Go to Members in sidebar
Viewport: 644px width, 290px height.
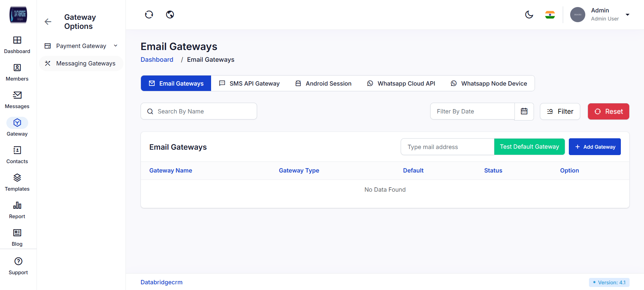pos(17,68)
